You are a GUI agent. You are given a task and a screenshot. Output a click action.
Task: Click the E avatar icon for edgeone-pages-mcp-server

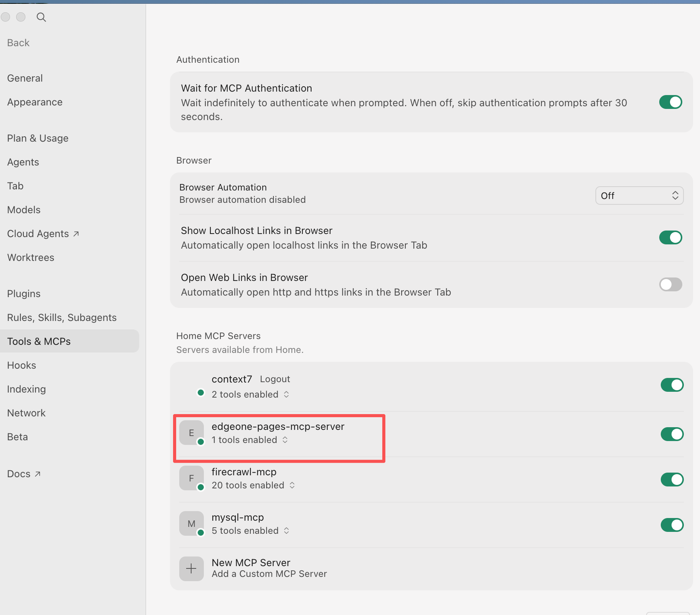click(191, 433)
